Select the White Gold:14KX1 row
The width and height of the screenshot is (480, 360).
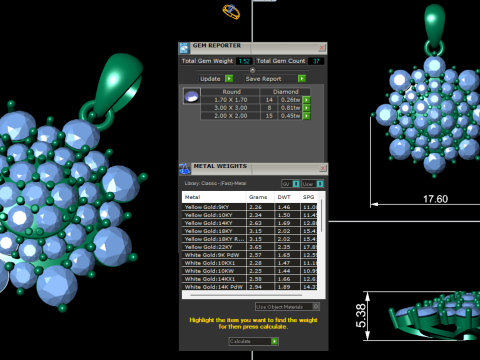[251, 279]
